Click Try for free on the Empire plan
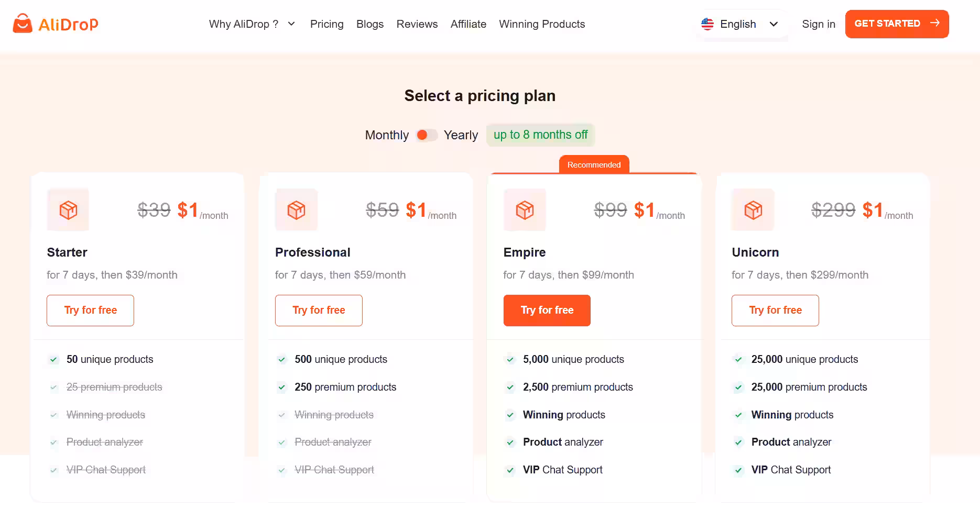Image resolution: width=980 pixels, height=509 pixels. 547,310
